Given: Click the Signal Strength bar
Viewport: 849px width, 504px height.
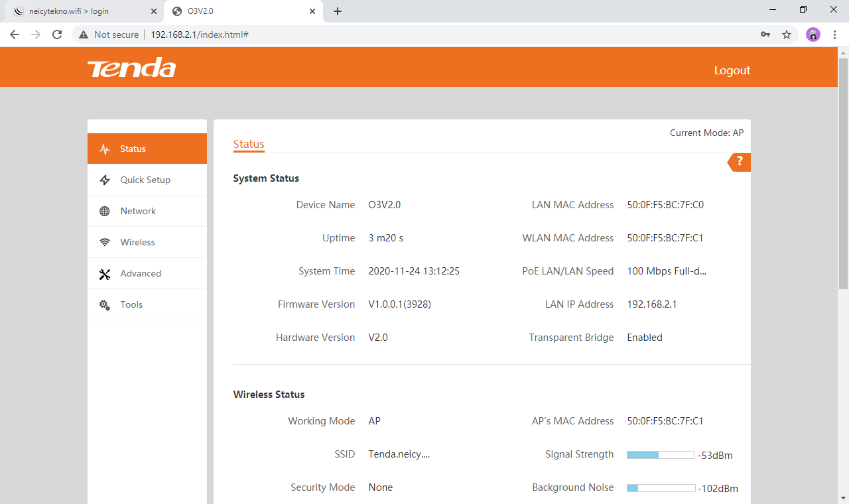Looking at the screenshot, I should click(x=661, y=455).
